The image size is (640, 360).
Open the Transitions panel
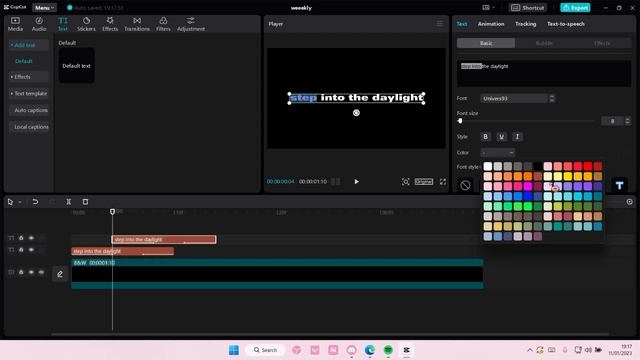pos(137,24)
